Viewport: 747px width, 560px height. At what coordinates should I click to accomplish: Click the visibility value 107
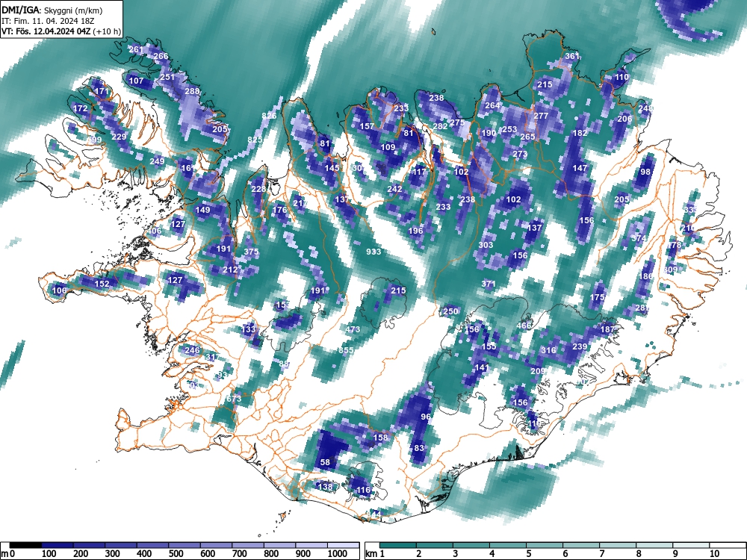tap(136, 81)
